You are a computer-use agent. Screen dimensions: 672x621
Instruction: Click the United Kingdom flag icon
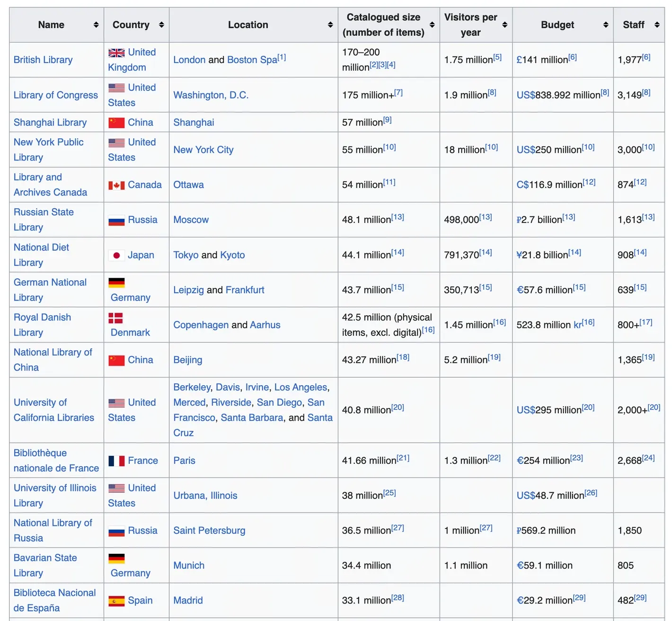[x=116, y=53]
